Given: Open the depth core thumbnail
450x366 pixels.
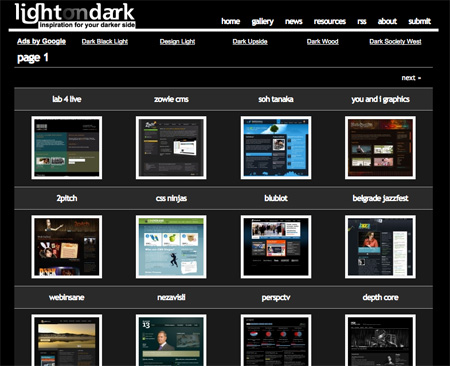Looking at the screenshot, I should click(380, 340).
